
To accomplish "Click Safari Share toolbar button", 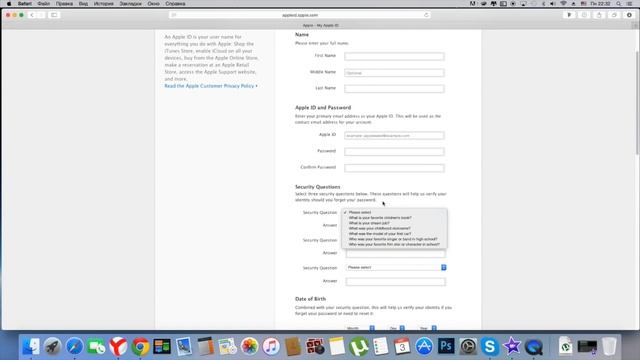I will point(599,15).
